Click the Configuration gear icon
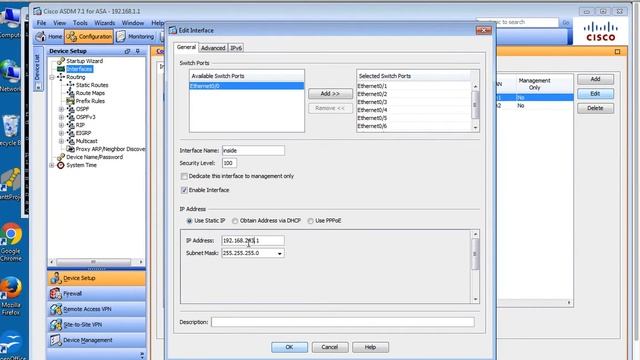 pos(71,37)
